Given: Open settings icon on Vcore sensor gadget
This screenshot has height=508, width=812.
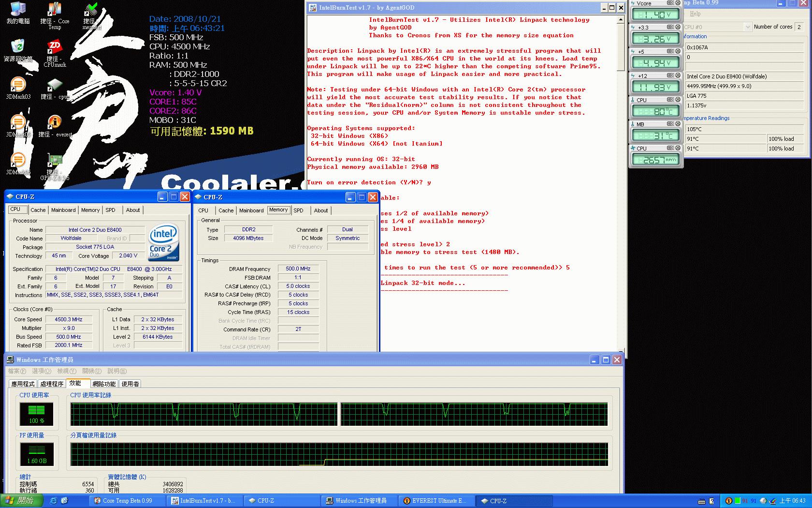Looking at the screenshot, I should click(670, 3).
